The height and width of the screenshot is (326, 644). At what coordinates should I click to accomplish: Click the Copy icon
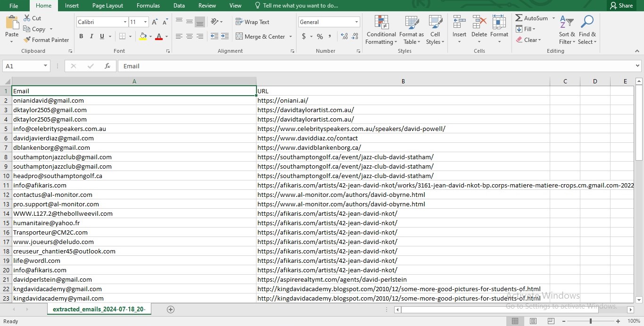[27, 29]
